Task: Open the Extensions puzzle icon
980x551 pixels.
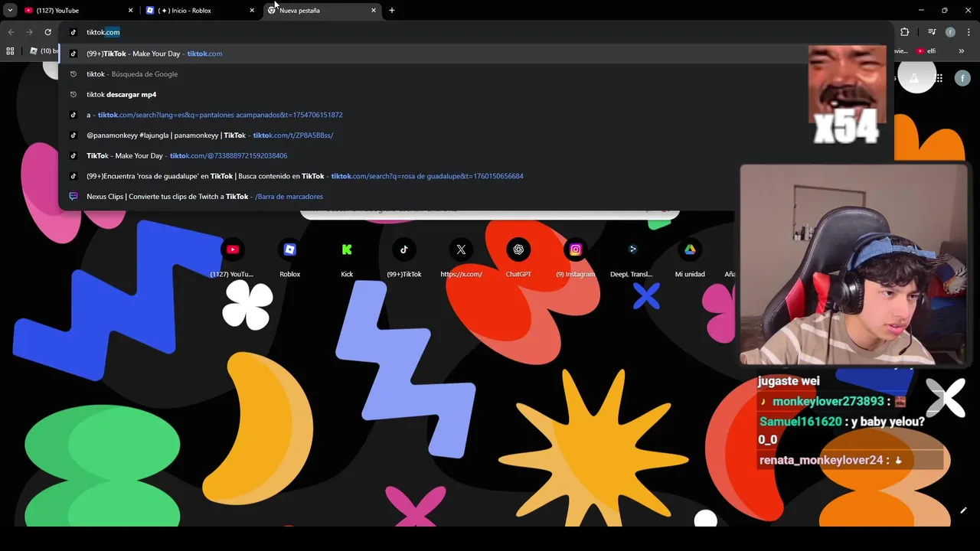Action: (x=905, y=32)
